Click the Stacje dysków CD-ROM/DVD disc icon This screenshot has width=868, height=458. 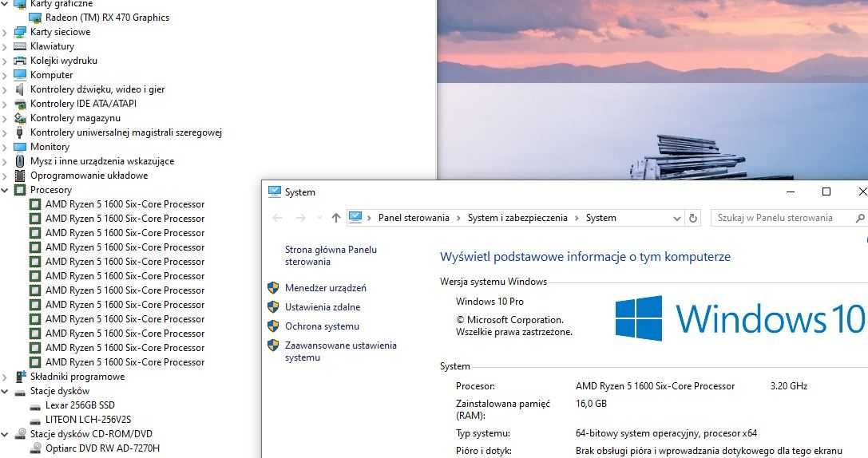(x=20, y=433)
